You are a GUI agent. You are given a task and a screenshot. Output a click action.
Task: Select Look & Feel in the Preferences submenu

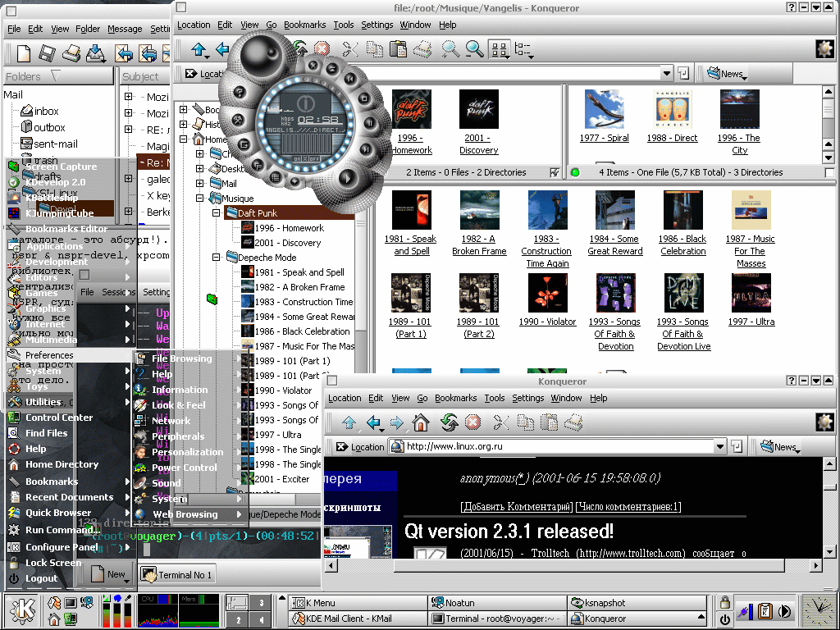tap(178, 405)
